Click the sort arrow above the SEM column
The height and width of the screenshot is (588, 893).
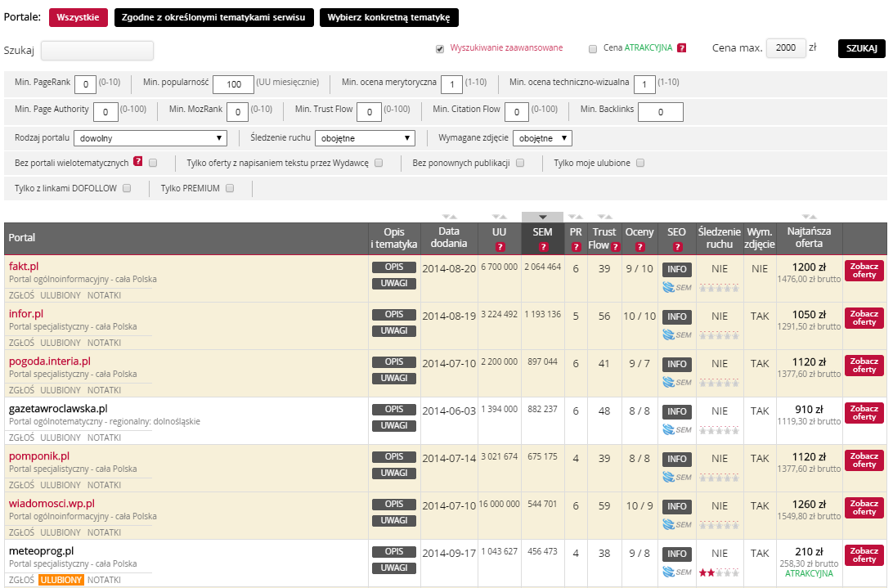click(x=543, y=217)
